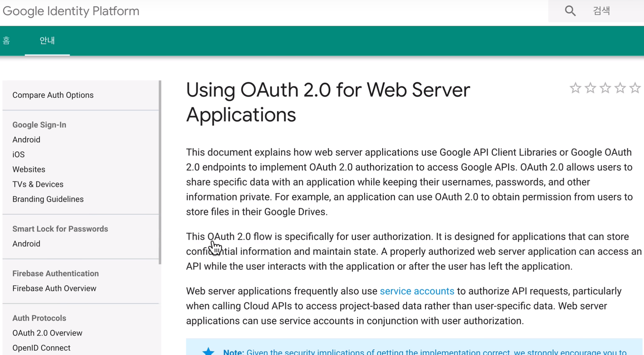
Task: Switch to the 홈 tab
Action: pos(6,40)
